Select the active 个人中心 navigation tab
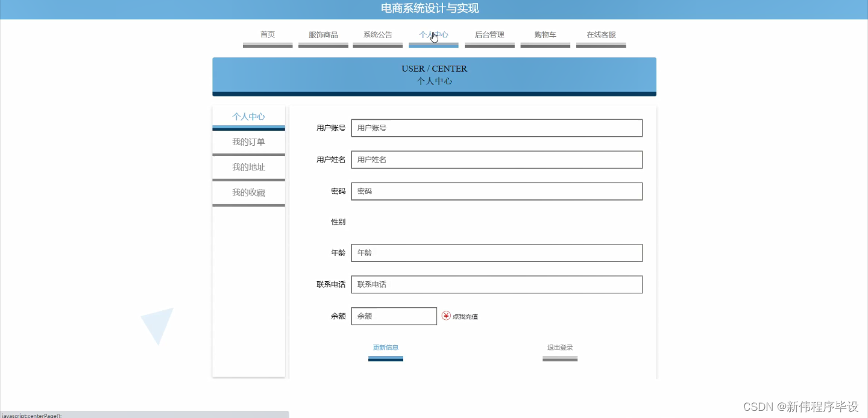 coord(433,34)
